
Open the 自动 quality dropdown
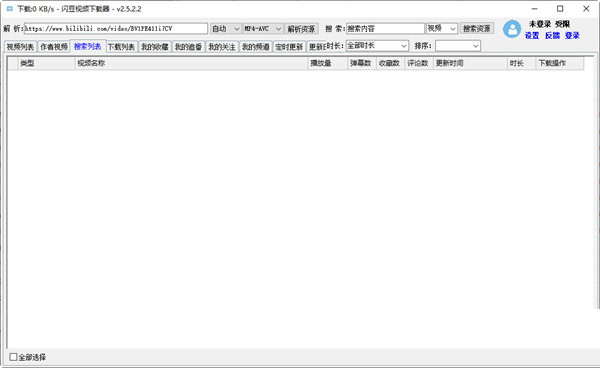pyautogui.click(x=226, y=29)
